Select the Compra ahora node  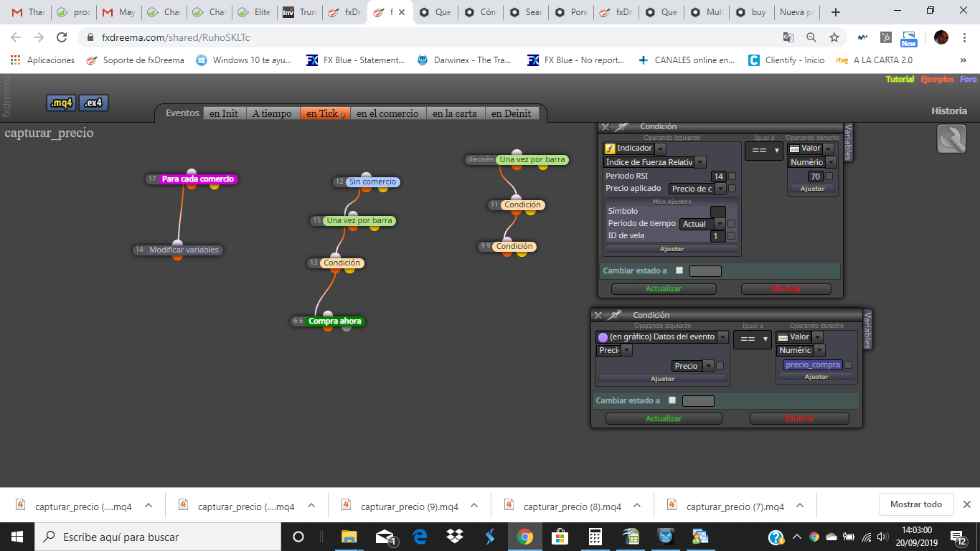pos(335,321)
